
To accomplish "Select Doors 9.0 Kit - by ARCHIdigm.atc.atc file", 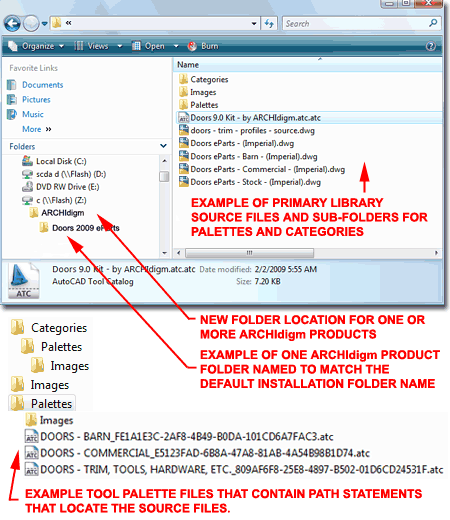I will (x=255, y=118).
